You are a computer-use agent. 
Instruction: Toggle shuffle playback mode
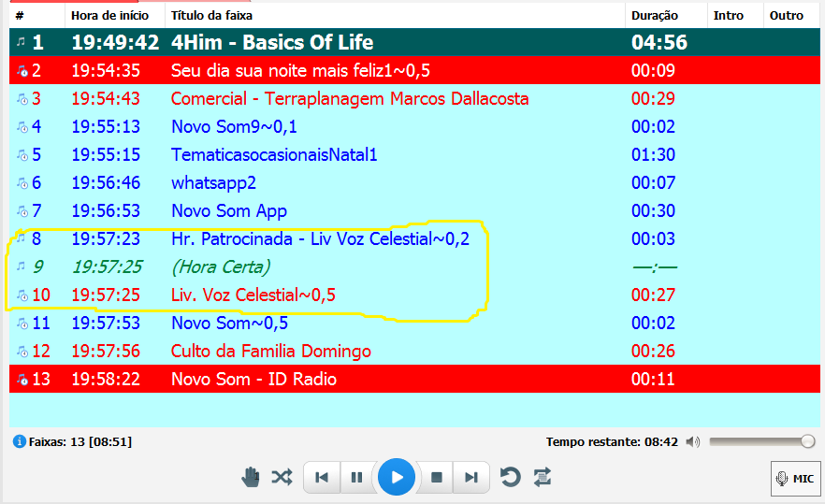tap(282, 477)
